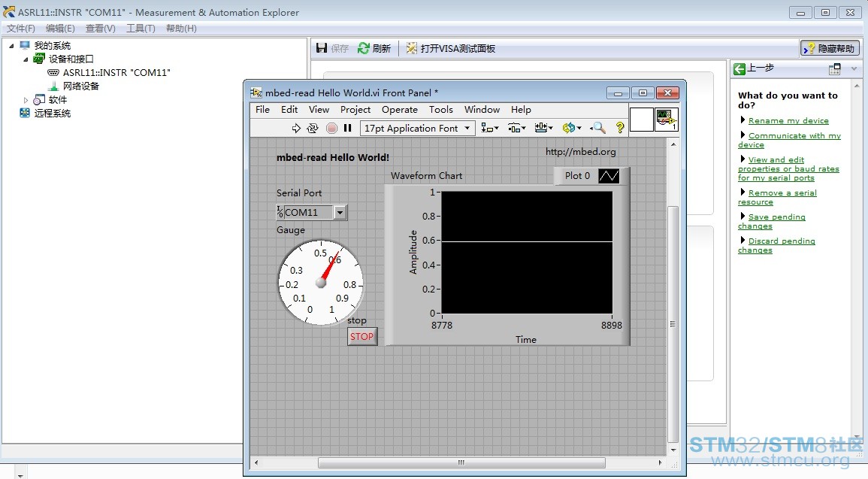
Task: Open the Resize Objects tool menu
Action: (x=544, y=129)
